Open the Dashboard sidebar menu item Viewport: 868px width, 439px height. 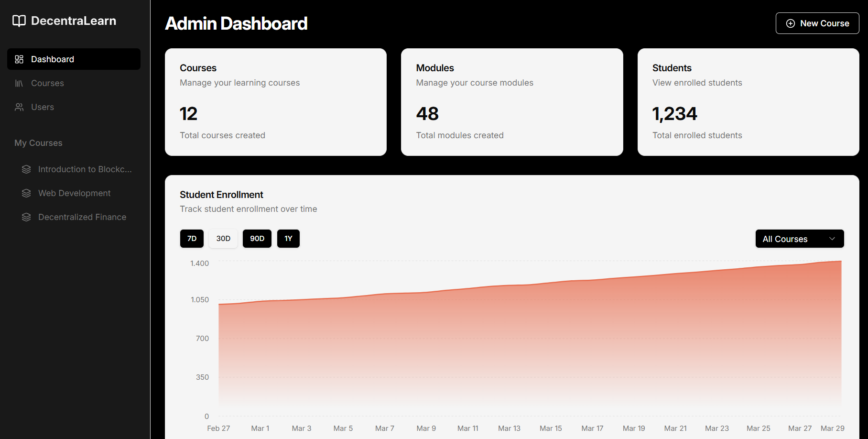pyautogui.click(x=74, y=59)
